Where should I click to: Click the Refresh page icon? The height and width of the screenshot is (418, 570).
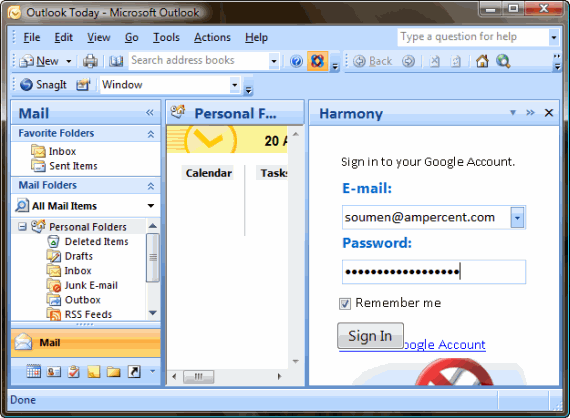tap(455, 61)
